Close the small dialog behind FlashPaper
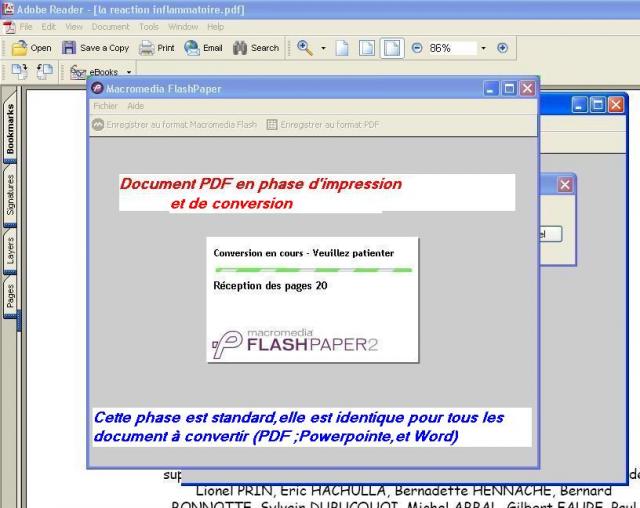Viewport: 640px width, 508px height. [565, 185]
